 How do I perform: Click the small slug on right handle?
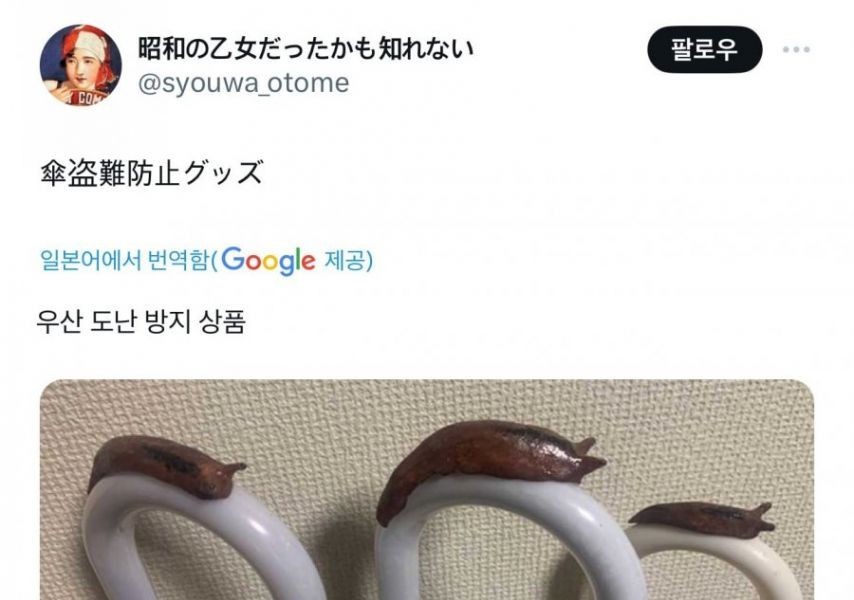pos(703,518)
